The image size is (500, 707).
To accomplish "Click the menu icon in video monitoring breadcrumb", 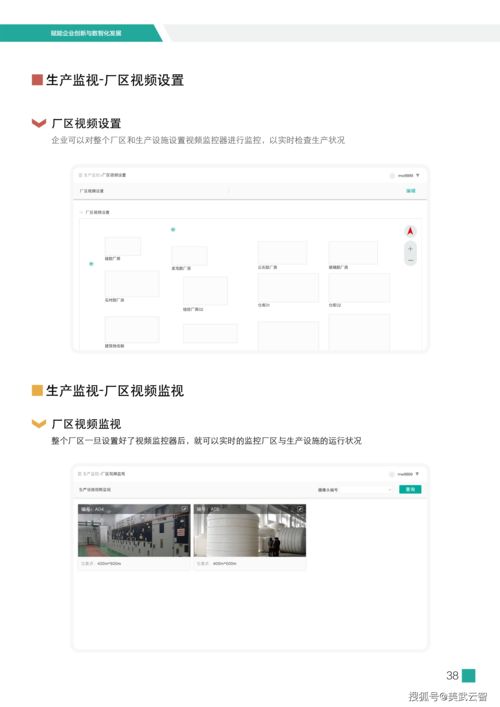I will (80, 474).
